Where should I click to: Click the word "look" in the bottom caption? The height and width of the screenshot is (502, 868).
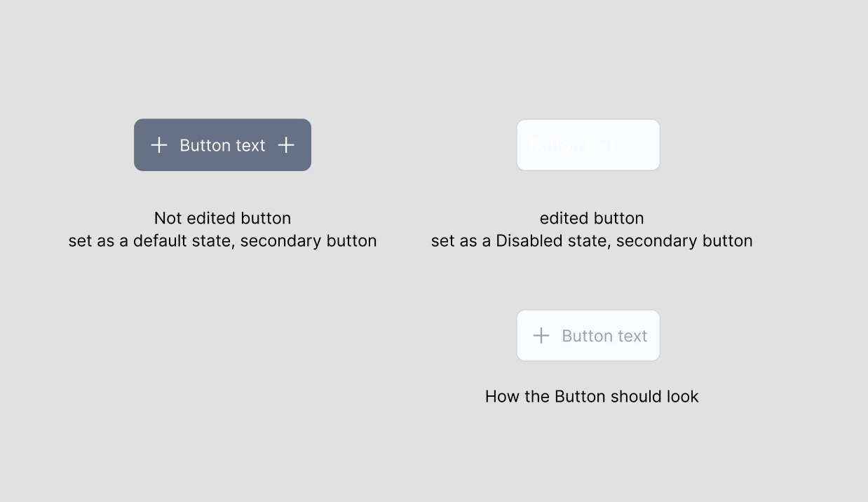tap(683, 396)
